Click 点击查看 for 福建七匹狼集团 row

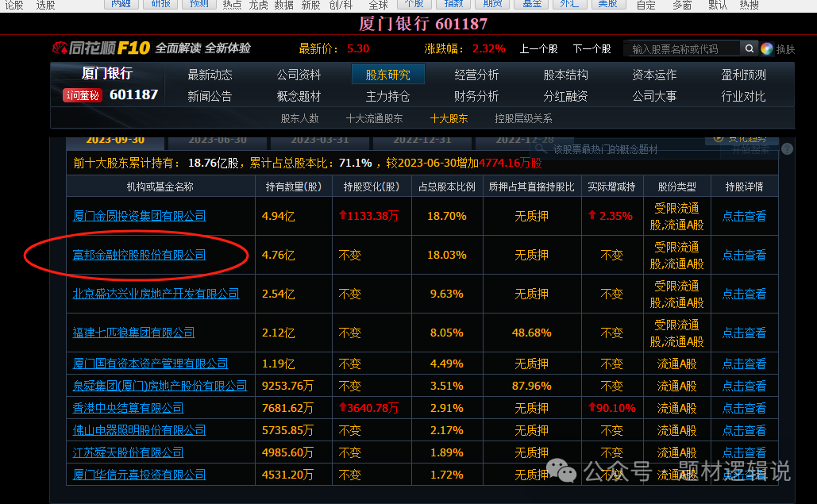coord(744,333)
